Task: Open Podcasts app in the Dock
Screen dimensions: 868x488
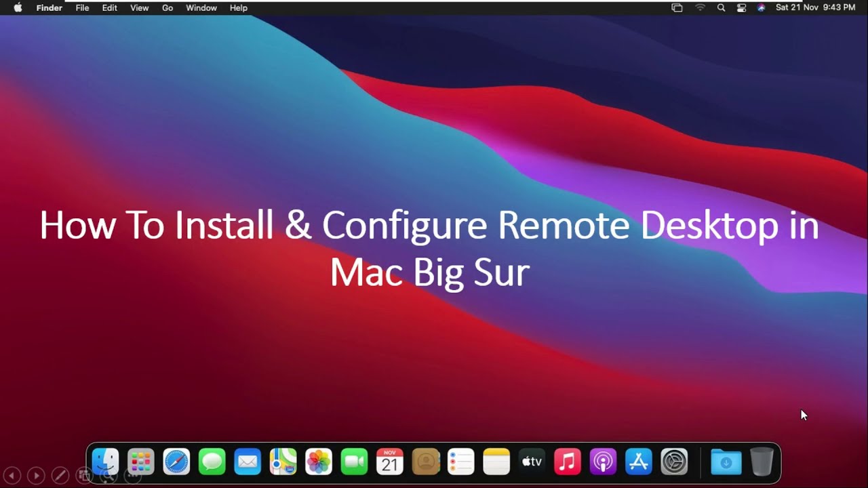Action: 603,462
